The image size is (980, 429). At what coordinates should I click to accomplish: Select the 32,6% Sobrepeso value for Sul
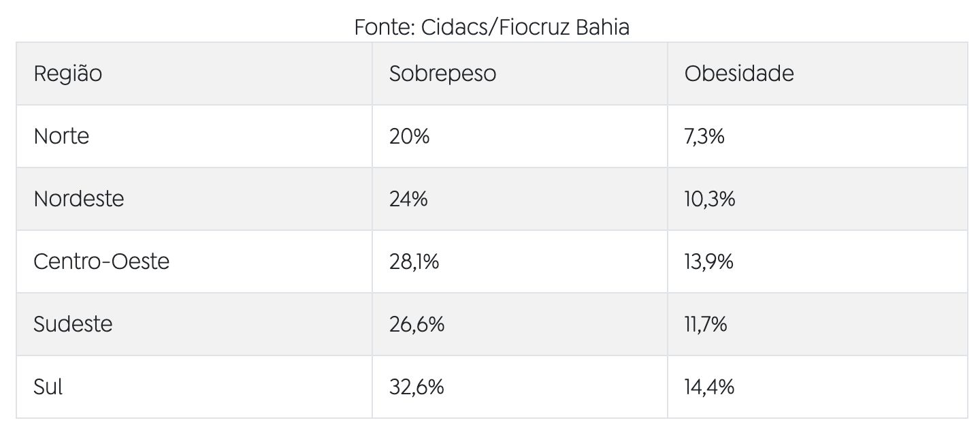tap(416, 387)
